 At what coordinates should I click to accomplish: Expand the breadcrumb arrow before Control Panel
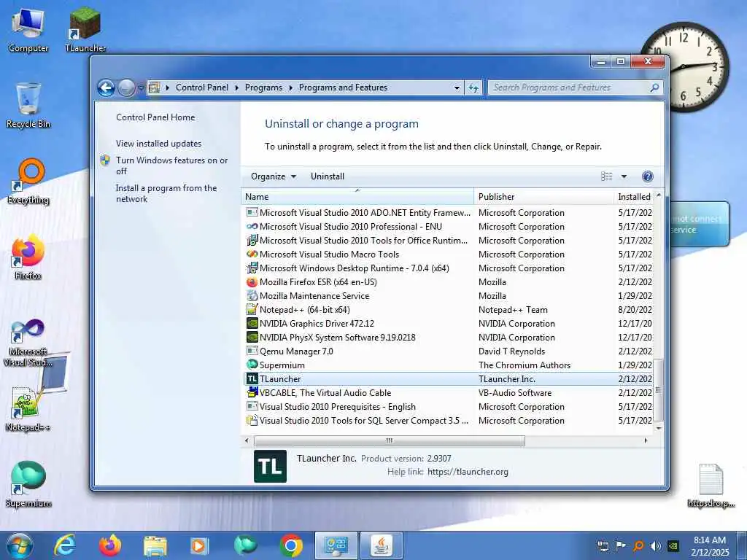coord(168,87)
